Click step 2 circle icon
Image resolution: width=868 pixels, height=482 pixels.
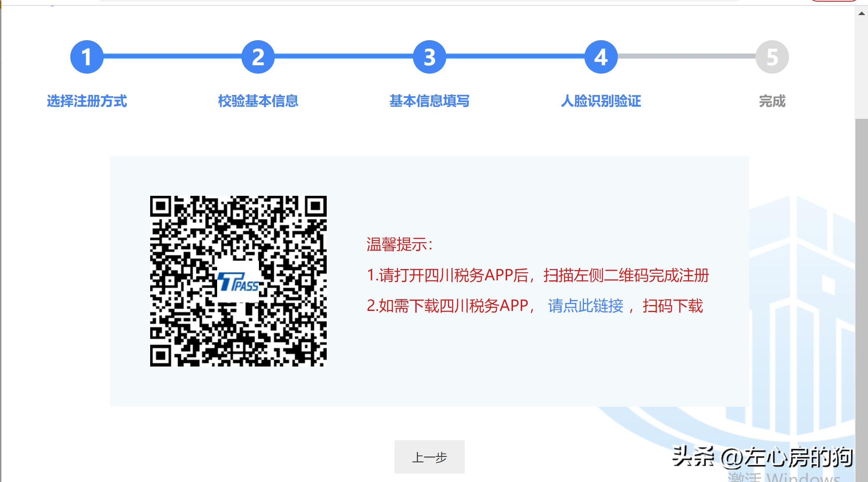pos(258,57)
